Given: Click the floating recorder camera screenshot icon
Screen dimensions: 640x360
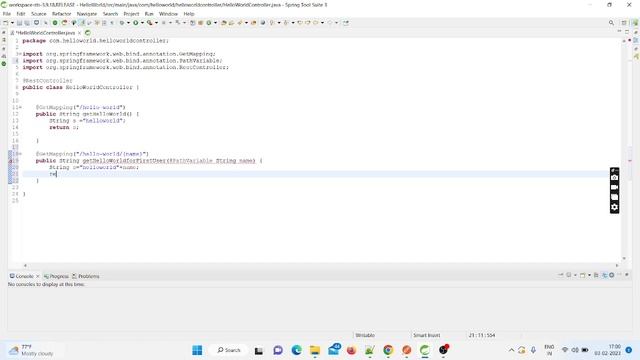Looking at the screenshot, I should pyautogui.click(x=614, y=178).
